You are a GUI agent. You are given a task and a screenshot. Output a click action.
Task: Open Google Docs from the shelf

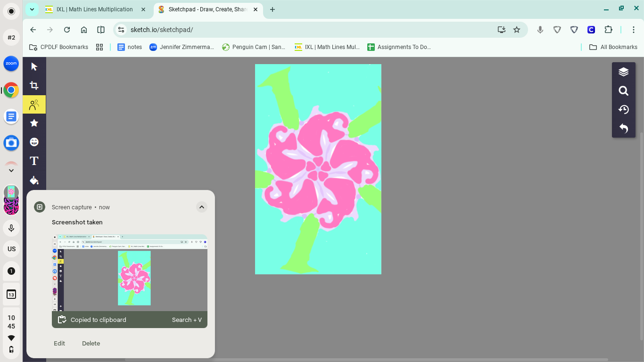[x=11, y=116]
